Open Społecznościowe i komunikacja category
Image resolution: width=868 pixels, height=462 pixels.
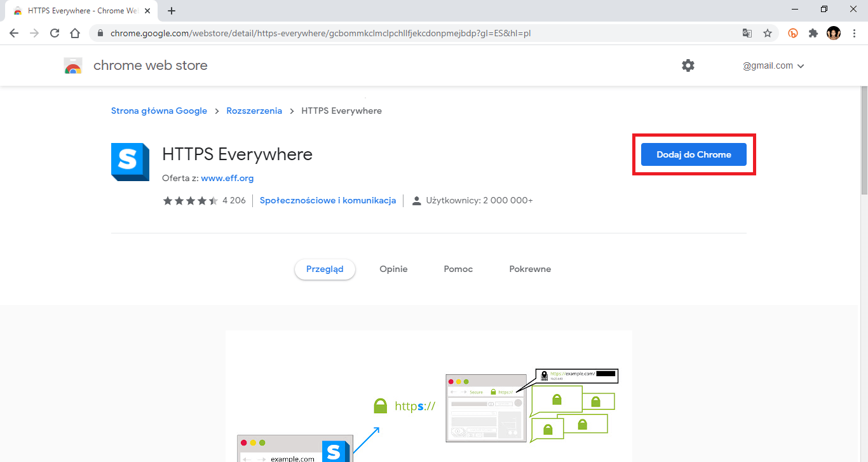(x=328, y=200)
